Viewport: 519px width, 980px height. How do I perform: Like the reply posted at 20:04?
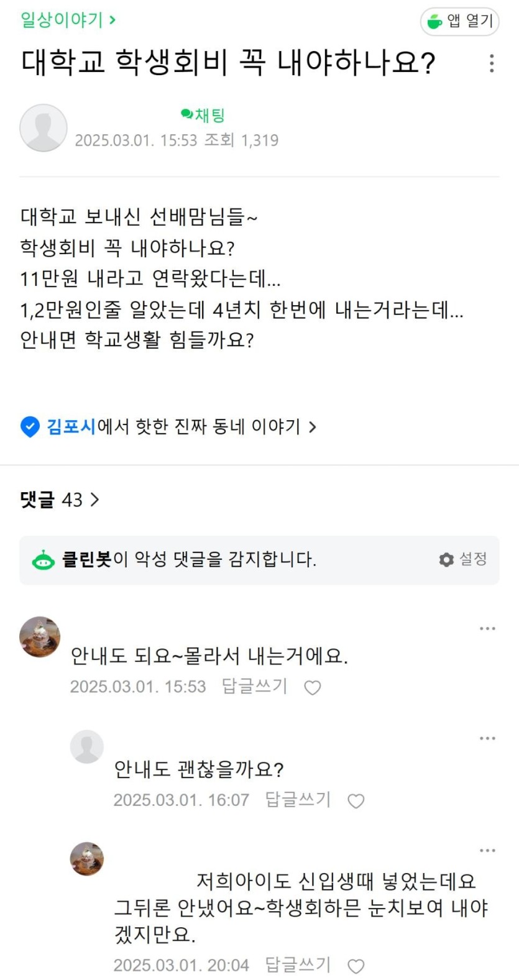[356, 966]
